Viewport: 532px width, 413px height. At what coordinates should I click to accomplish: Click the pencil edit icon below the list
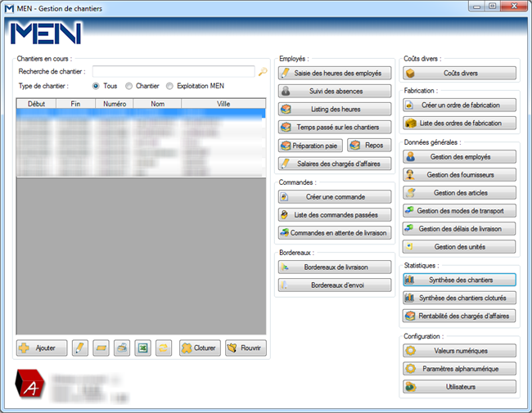80,348
